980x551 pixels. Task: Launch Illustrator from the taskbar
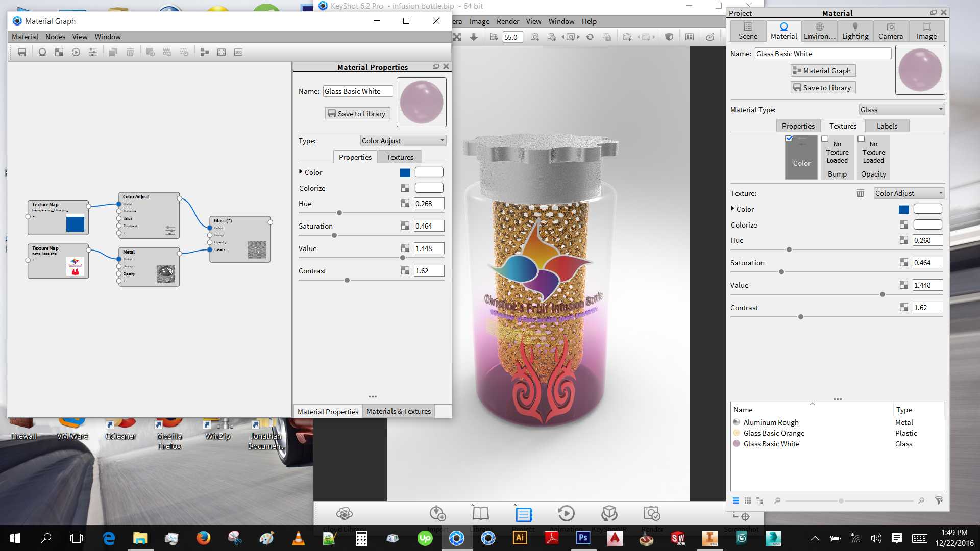520,538
